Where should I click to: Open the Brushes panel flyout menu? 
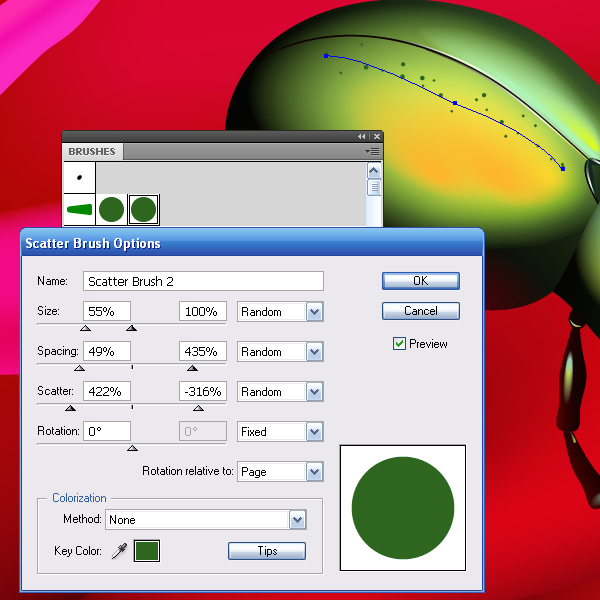tap(372, 152)
